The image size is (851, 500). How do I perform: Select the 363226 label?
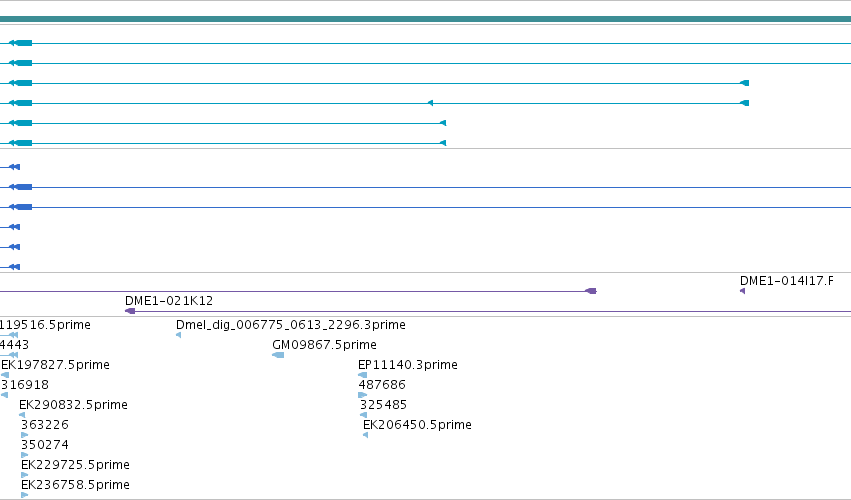(x=45, y=425)
